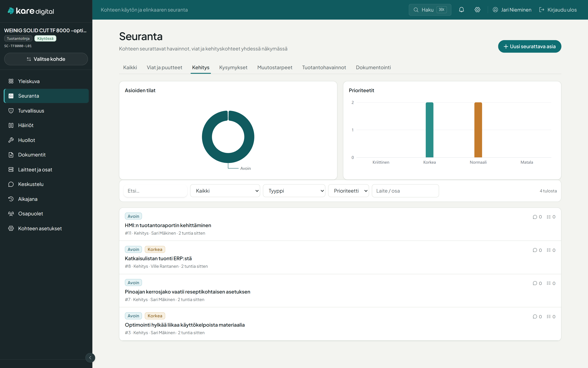The image size is (588, 368).
Task: Click comment count icon on HMI:n tuotantoraportin row
Action: pyautogui.click(x=535, y=217)
